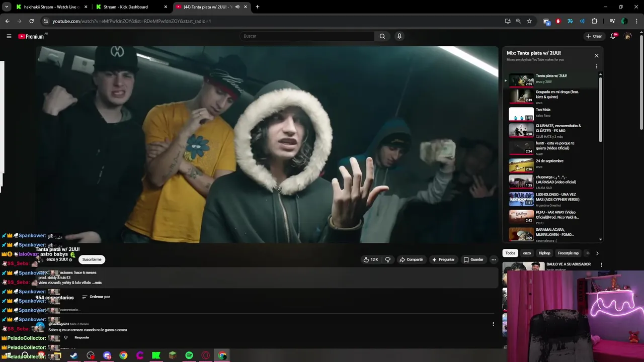The image size is (644, 362).
Task: Install app icon in the address bar
Action: click(508, 21)
